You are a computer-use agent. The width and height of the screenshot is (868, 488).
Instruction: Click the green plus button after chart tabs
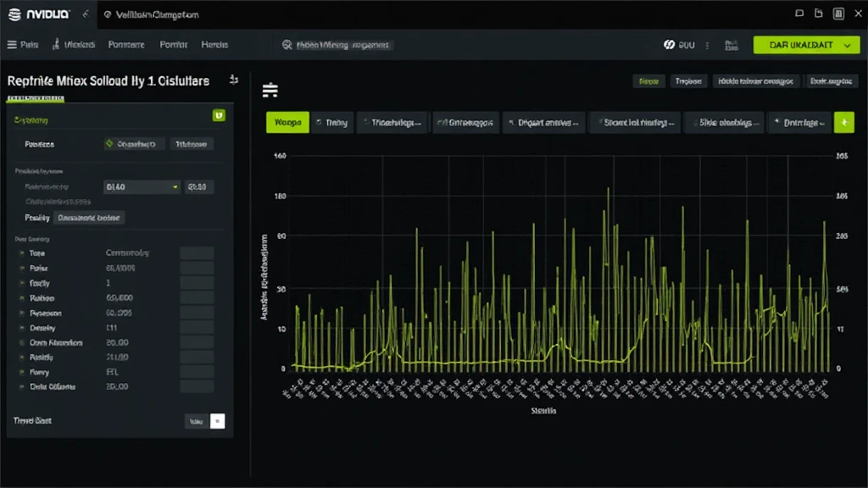pyautogui.click(x=844, y=123)
